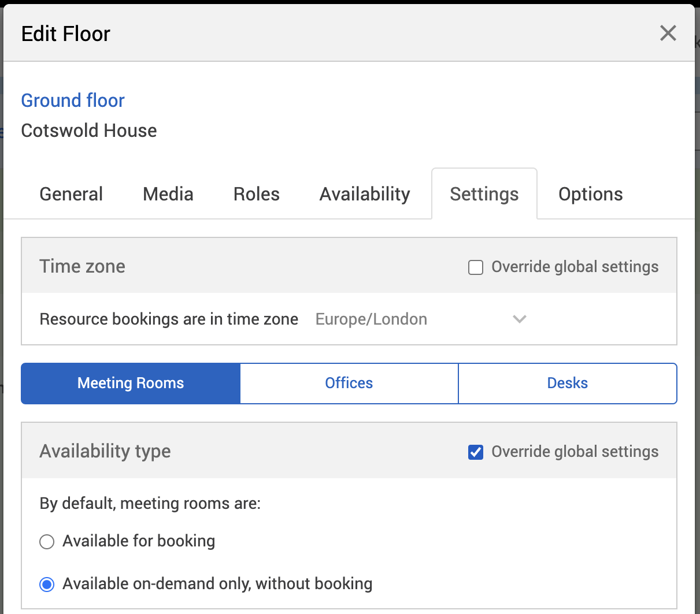Choose Available for booking radio option
700x614 pixels.
pyautogui.click(x=47, y=542)
